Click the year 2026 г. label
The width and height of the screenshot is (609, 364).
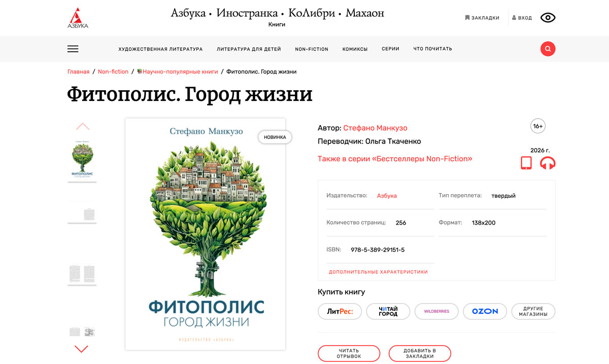click(x=540, y=150)
